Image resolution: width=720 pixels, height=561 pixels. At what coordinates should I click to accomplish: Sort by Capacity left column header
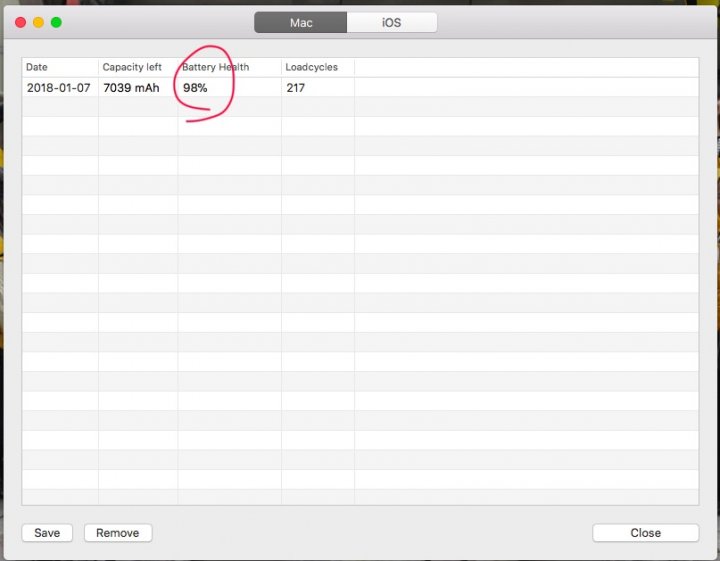pos(138,67)
